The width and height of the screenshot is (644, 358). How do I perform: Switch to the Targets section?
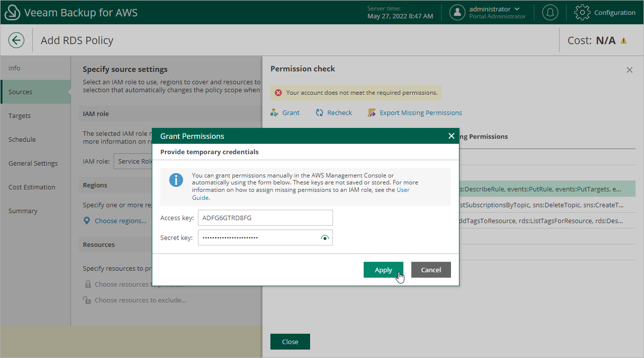coord(19,116)
